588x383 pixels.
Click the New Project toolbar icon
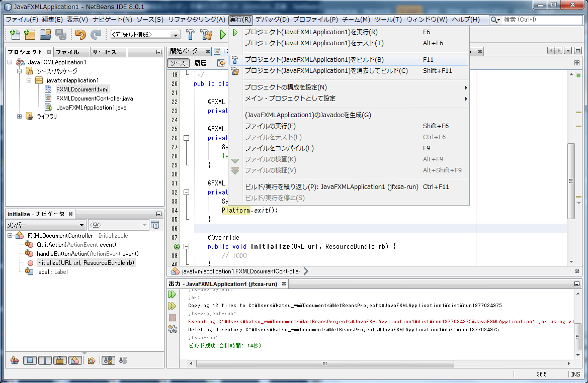click(30, 35)
